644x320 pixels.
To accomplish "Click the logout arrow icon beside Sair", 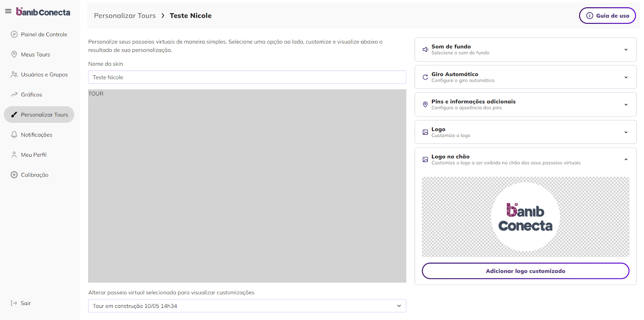I will (x=14, y=303).
